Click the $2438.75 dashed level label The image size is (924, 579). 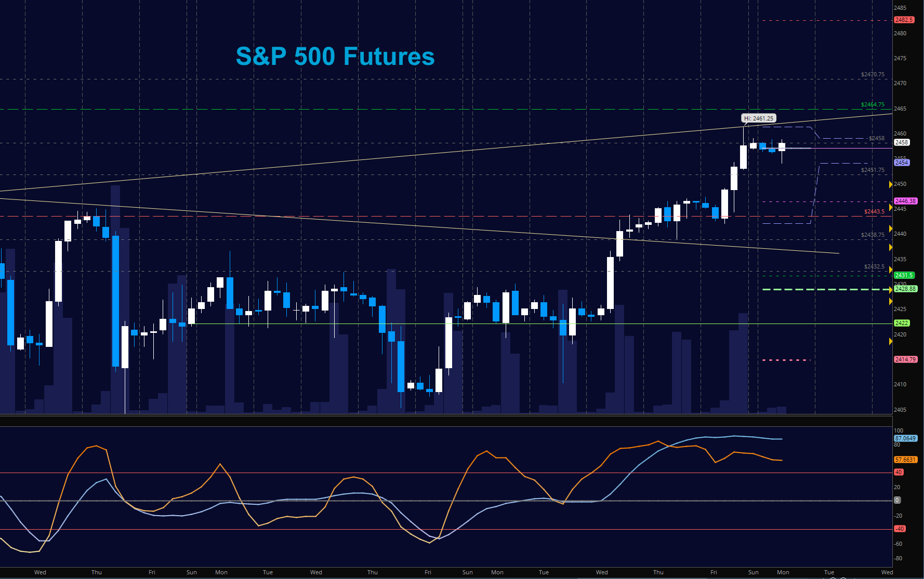pyautogui.click(x=873, y=235)
